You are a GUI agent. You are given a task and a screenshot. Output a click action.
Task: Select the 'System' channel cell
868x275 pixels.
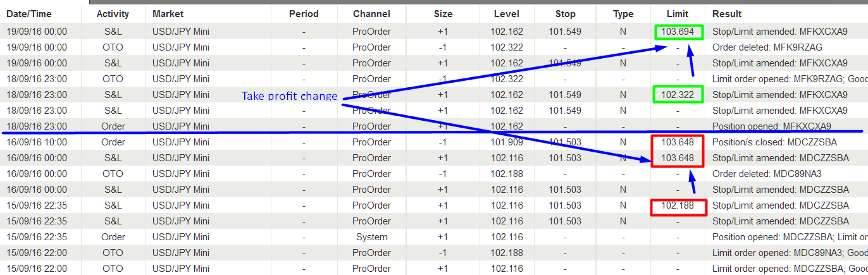pos(371,237)
